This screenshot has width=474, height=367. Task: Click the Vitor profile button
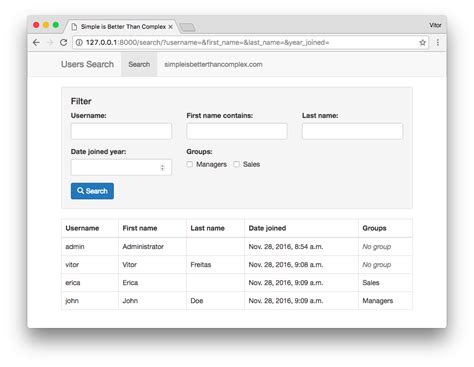point(435,25)
